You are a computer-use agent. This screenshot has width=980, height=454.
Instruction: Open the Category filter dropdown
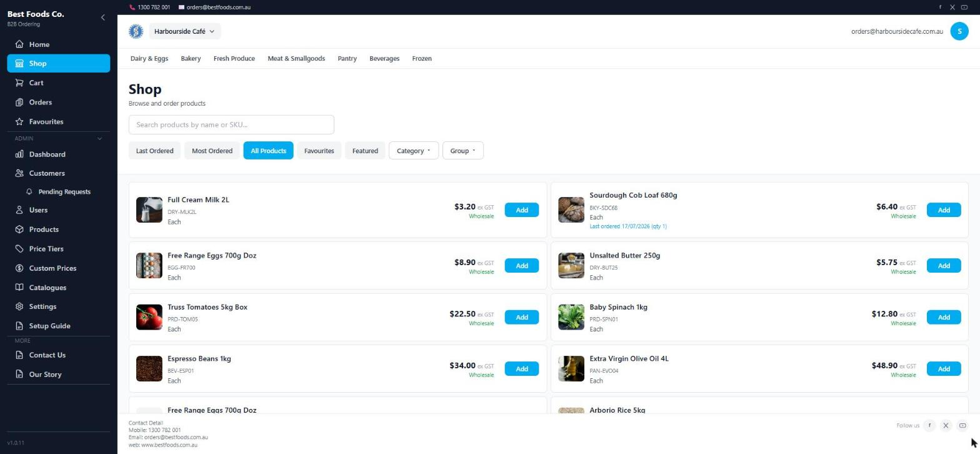point(413,151)
